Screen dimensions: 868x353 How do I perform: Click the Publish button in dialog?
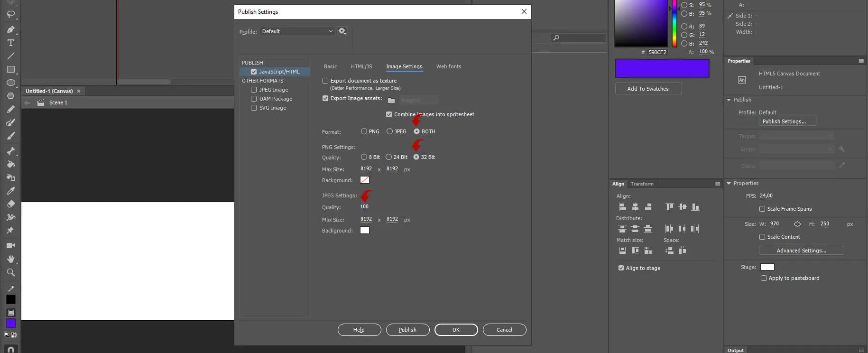[x=407, y=330]
